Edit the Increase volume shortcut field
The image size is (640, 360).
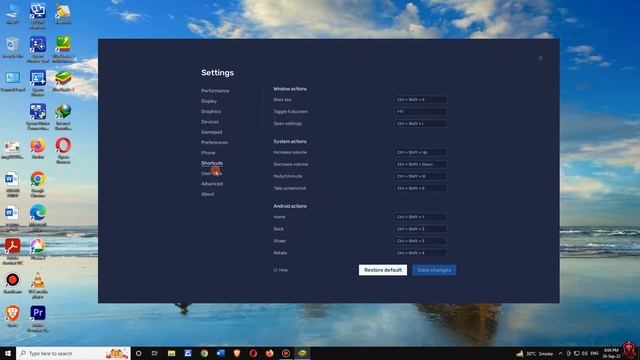point(420,152)
